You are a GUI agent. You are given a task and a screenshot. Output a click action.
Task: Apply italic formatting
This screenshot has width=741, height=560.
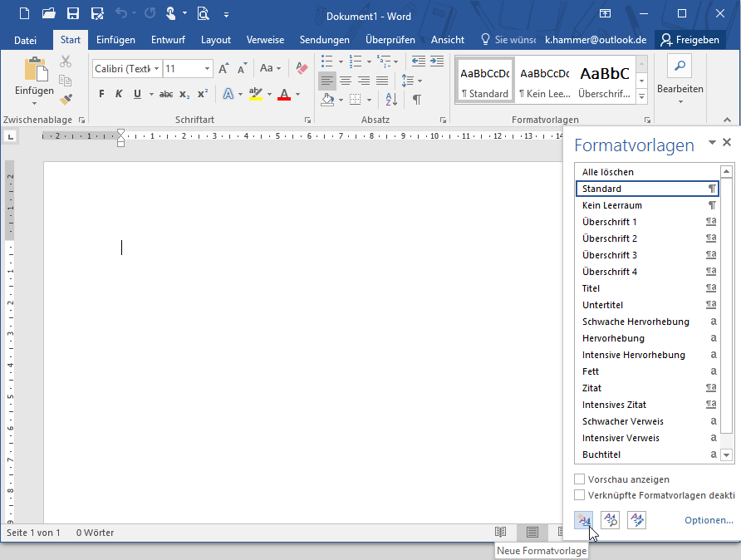119,94
